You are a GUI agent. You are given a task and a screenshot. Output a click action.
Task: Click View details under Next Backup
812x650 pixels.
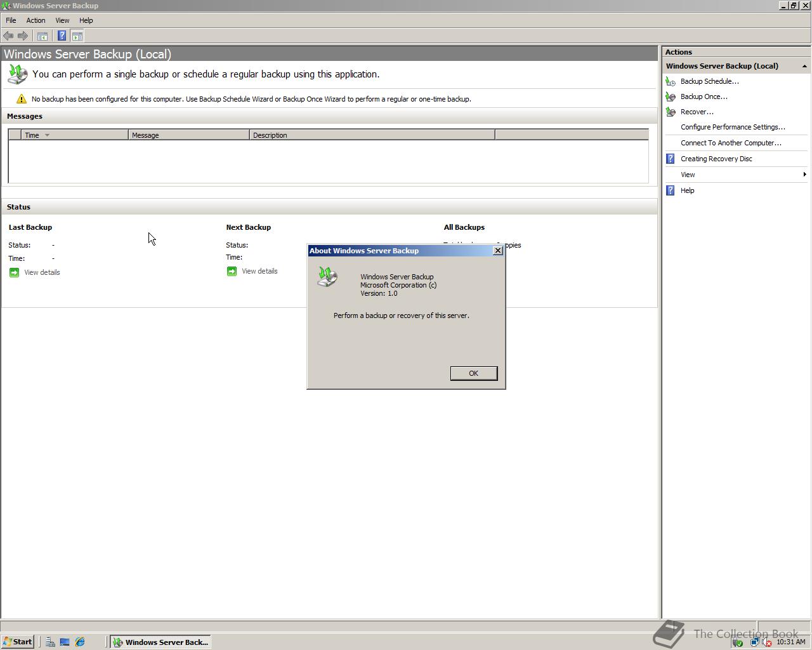tap(259, 271)
